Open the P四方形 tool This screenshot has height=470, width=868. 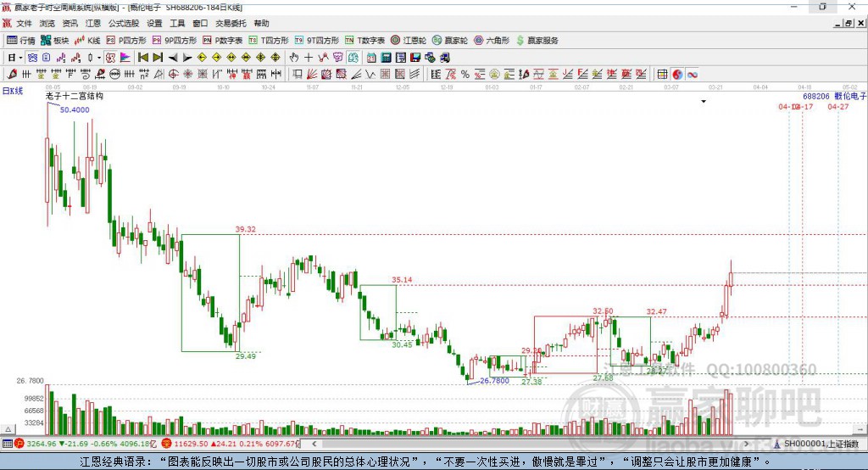(126, 41)
